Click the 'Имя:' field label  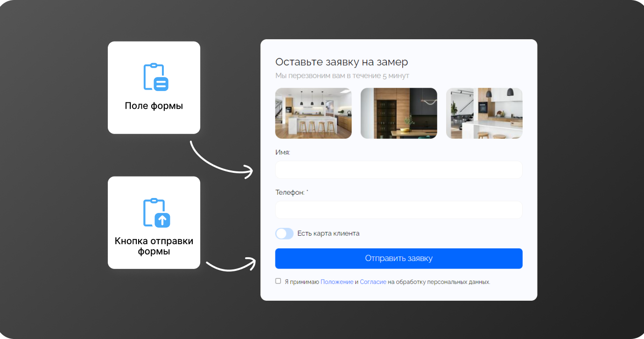point(283,152)
